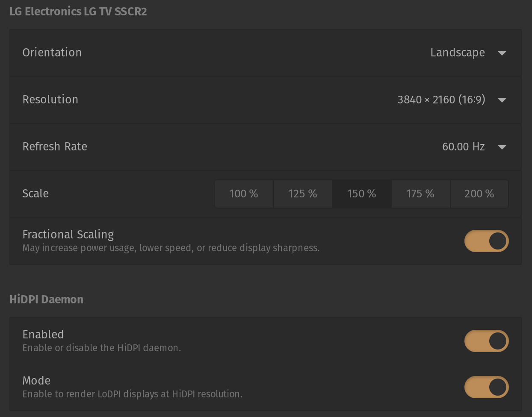Click the Orientation dropdown chevron icon
Screen dimensions: 532x417
click(502, 53)
